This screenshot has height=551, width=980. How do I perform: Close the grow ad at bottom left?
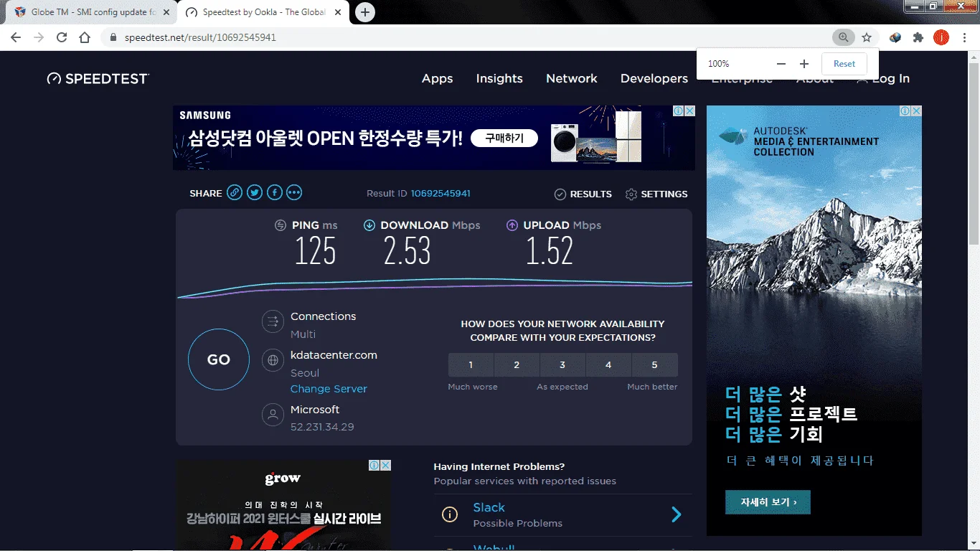coord(385,466)
